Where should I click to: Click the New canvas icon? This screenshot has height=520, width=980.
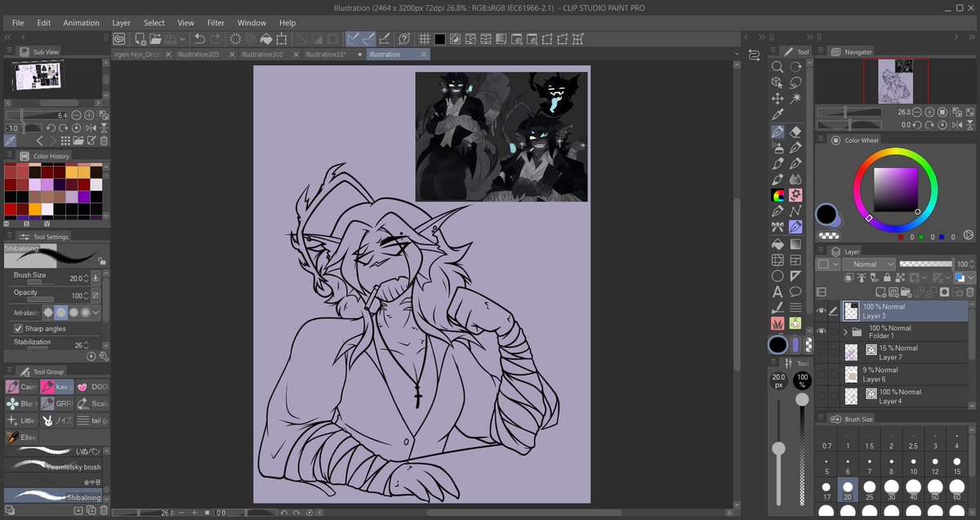click(140, 38)
